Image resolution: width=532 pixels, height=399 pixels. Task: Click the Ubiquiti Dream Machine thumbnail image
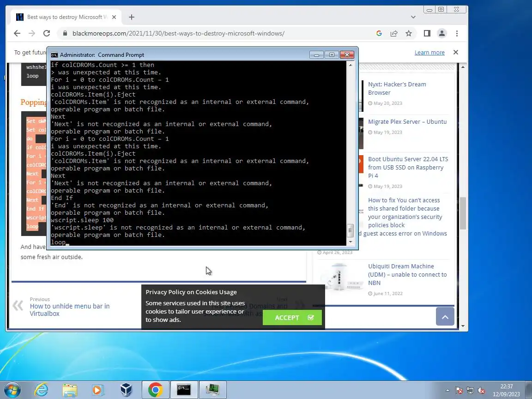click(342, 277)
